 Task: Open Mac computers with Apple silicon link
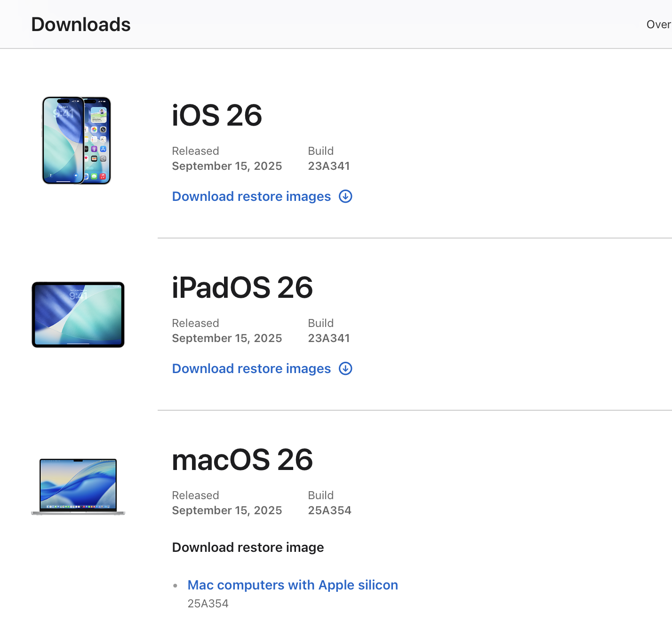point(293,585)
